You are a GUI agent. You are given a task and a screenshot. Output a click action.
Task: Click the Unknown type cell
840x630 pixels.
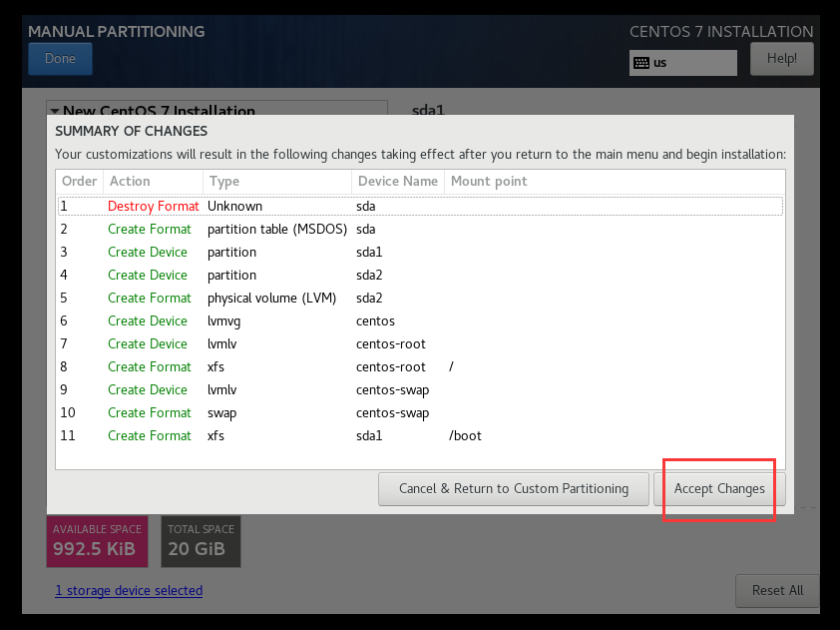coord(234,207)
